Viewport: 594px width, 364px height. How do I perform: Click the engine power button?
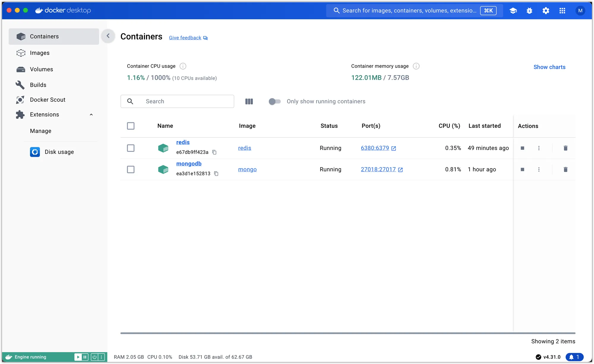point(94,357)
